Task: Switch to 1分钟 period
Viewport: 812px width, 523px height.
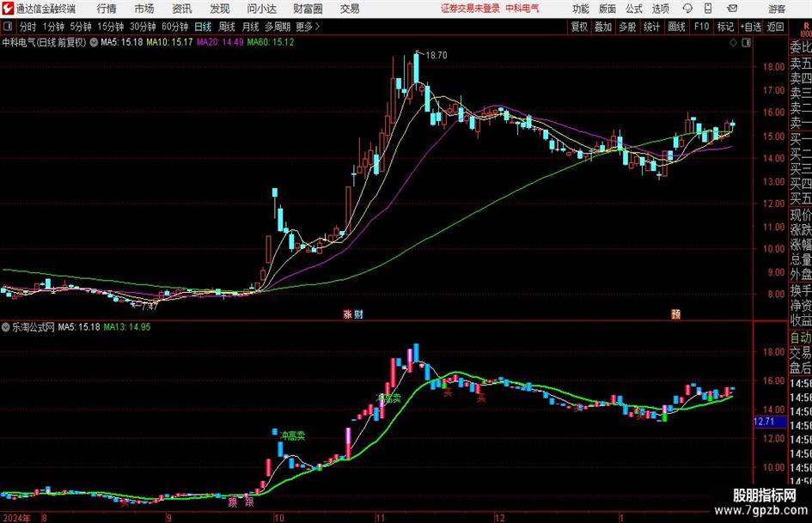Action: [53, 27]
